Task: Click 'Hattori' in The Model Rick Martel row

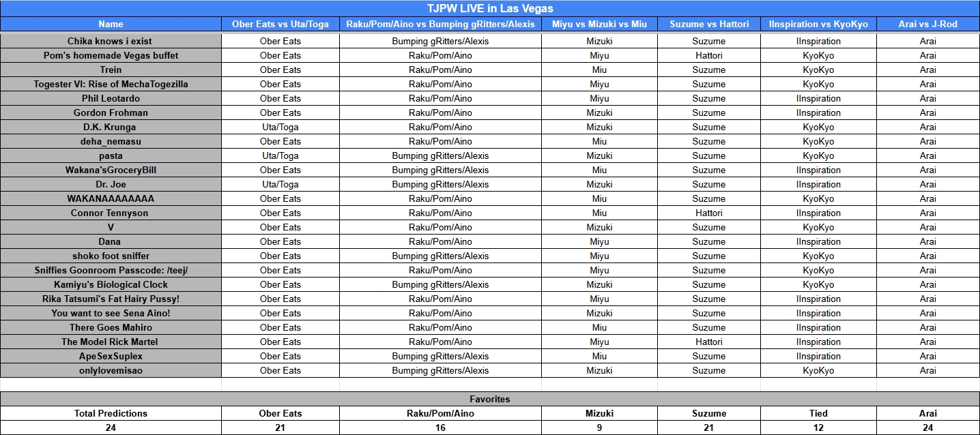Action: [x=709, y=342]
